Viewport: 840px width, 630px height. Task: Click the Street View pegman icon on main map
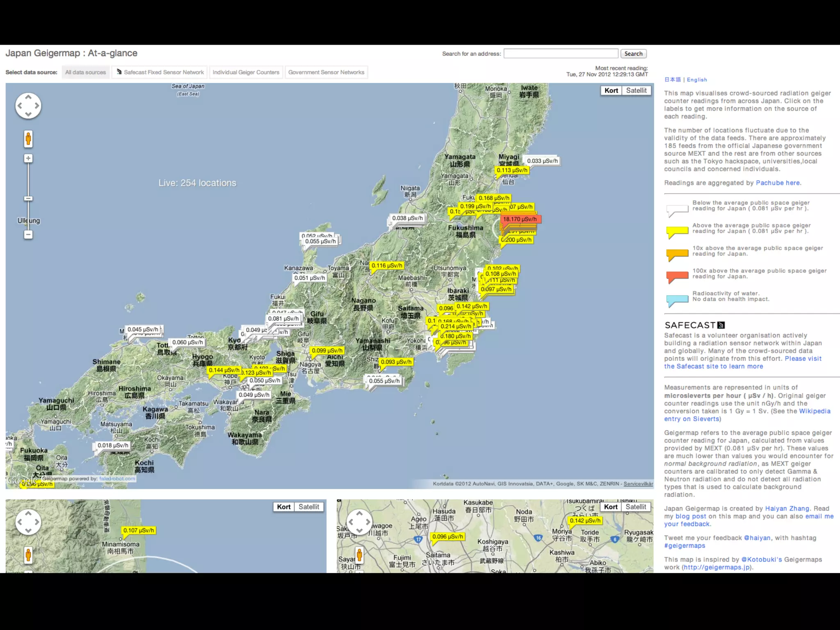pos(28,139)
